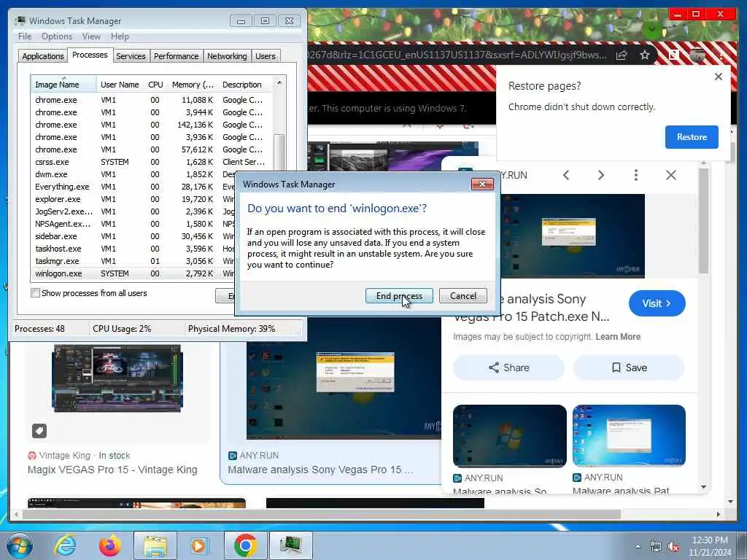Select the sidebar.exe process row
This screenshot has height=560, width=747.
(133, 236)
